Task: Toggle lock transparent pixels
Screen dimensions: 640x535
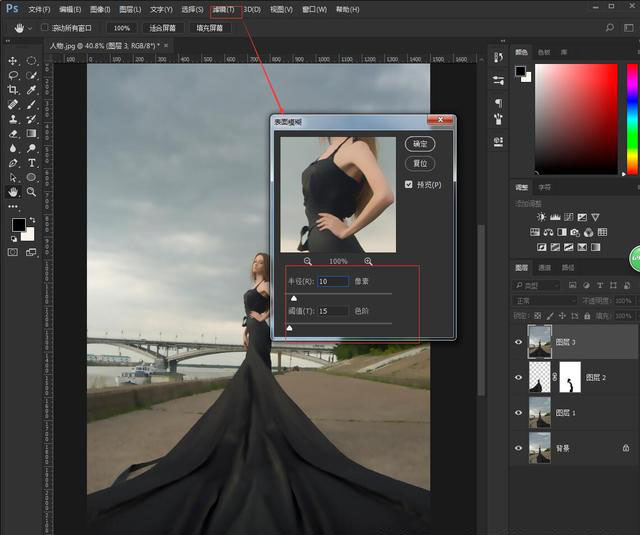Action: [538, 316]
